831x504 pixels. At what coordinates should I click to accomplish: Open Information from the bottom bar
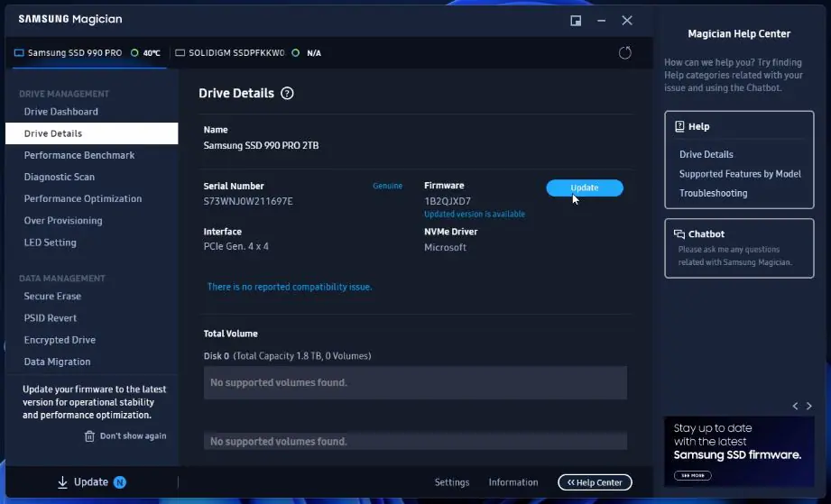[513, 482]
